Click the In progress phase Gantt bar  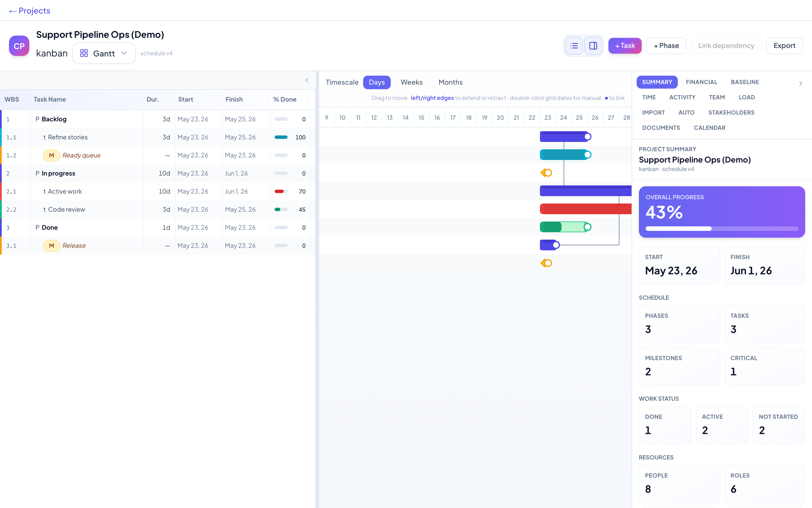pyautogui.click(x=586, y=191)
